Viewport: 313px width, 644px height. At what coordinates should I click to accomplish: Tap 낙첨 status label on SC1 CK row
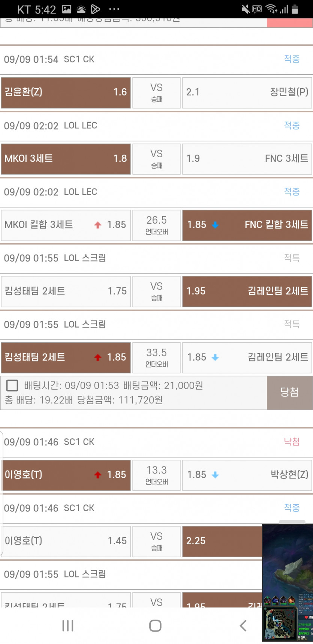[292, 441]
